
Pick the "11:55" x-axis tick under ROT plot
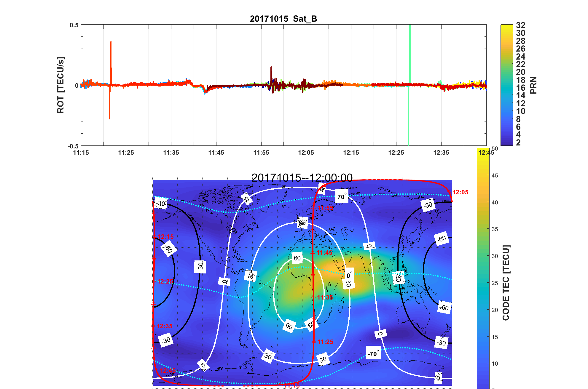pyautogui.click(x=261, y=153)
